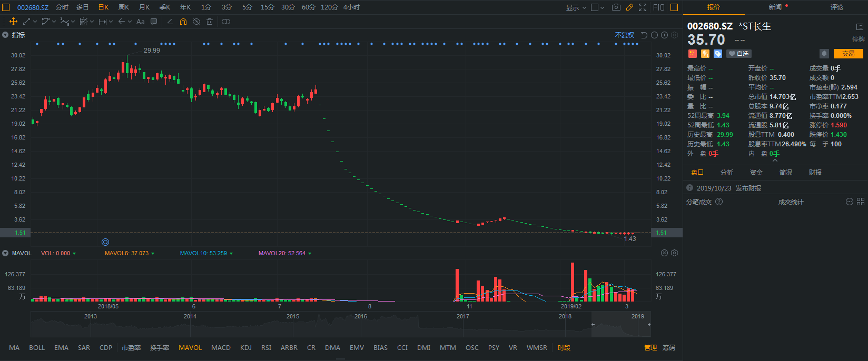The width and height of the screenshot is (868, 361).
Task: Open the 显示 display dropdown
Action: pyautogui.click(x=576, y=7)
